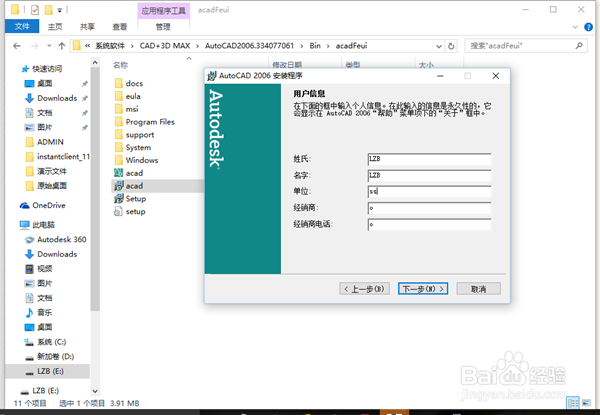Open quick access toolbar dropdown arrow

tap(60, 10)
